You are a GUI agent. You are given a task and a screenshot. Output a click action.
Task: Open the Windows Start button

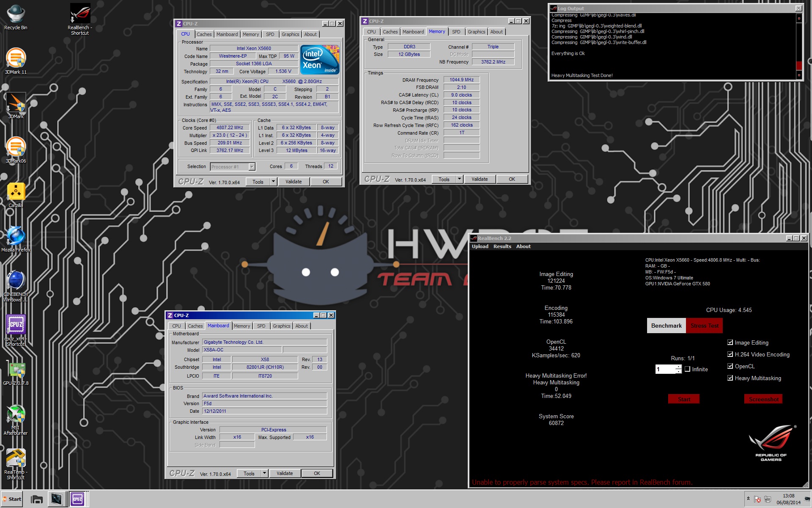(x=12, y=499)
